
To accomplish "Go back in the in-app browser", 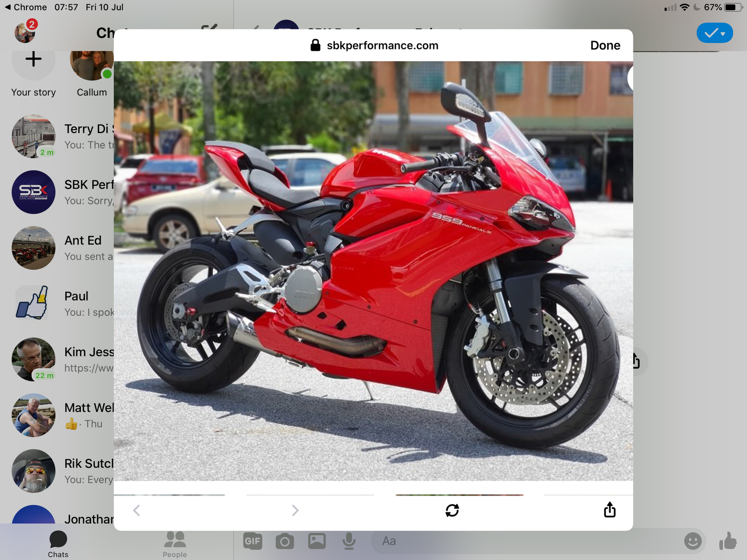I will [x=136, y=510].
